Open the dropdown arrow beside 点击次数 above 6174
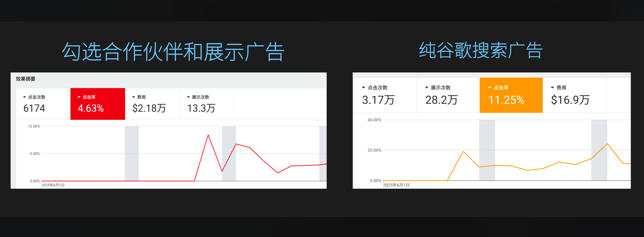Viewport: 644px width, 237px height. click(x=24, y=97)
